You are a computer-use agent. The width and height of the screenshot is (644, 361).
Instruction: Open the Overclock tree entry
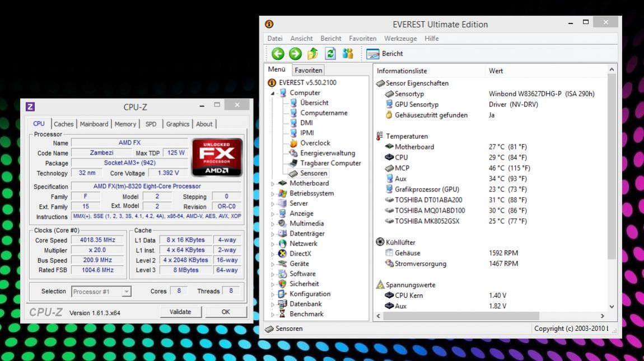coord(315,143)
